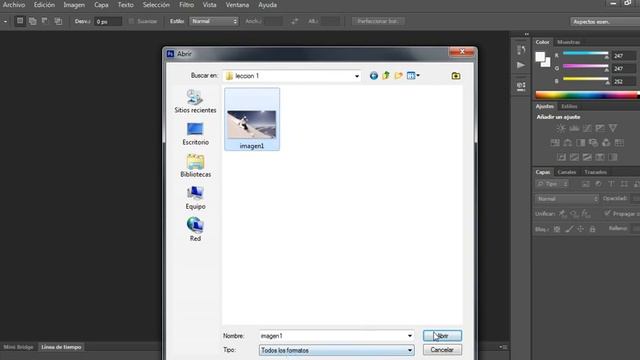Screen dimensions: 640x360
Task: Expand the Nombre filename dropdown arrow
Action: pos(410,336)
